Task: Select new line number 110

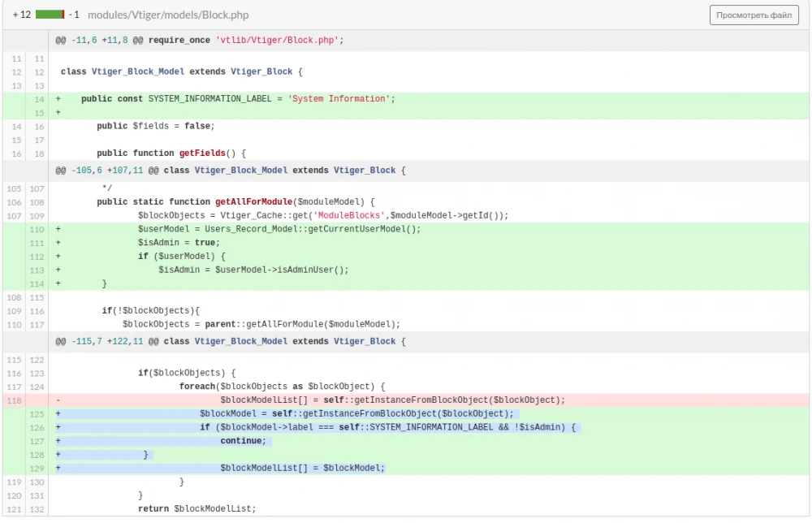Action: [38, 230]
